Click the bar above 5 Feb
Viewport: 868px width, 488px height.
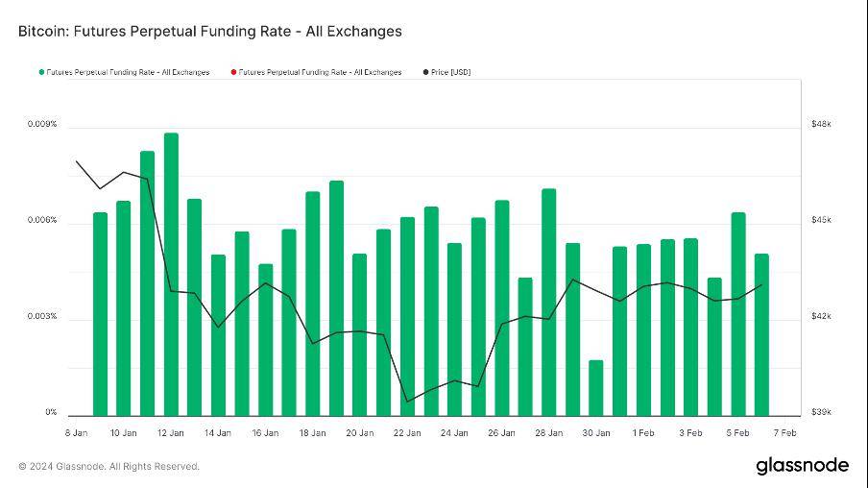point(738,314)
